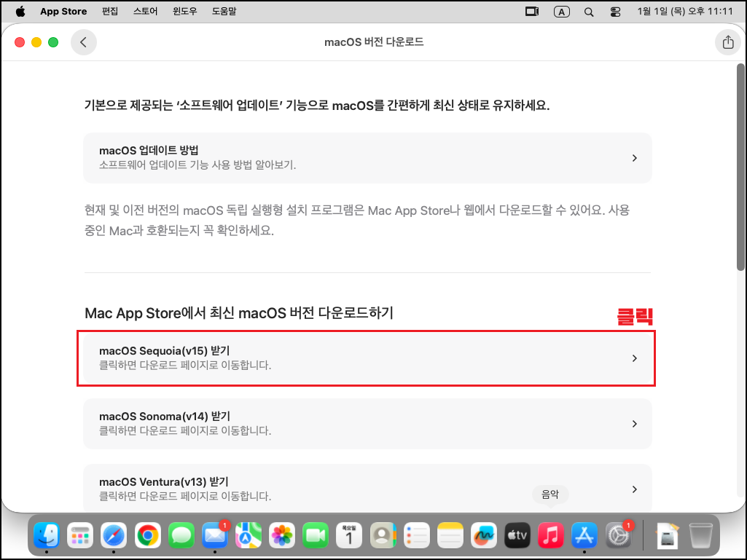Click the chevron on the Sequoia row
The width and height of the screenshot is (747, 560).
[x=635, y=358]
